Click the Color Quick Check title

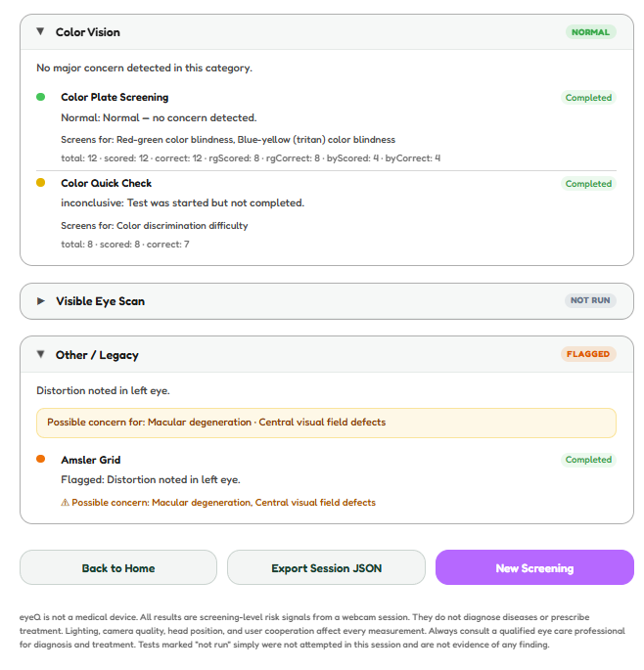[106, 184]
